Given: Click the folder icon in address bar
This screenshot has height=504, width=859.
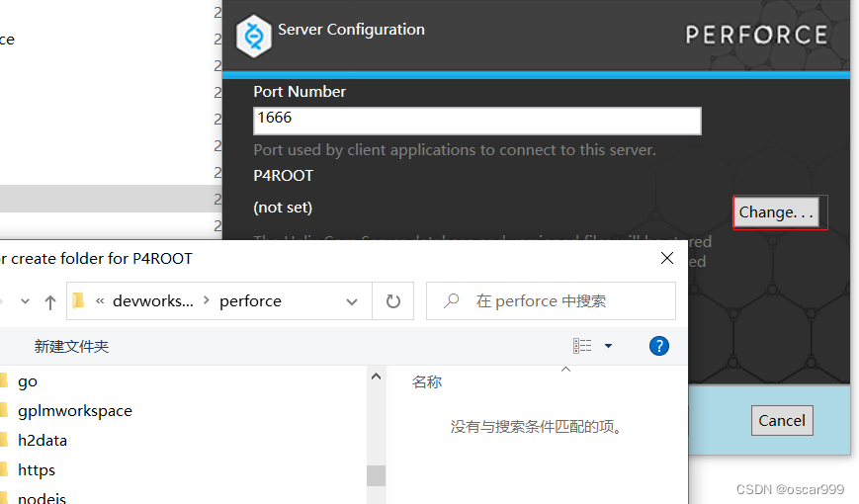Looking at the screenshot, I should point(78,300).
